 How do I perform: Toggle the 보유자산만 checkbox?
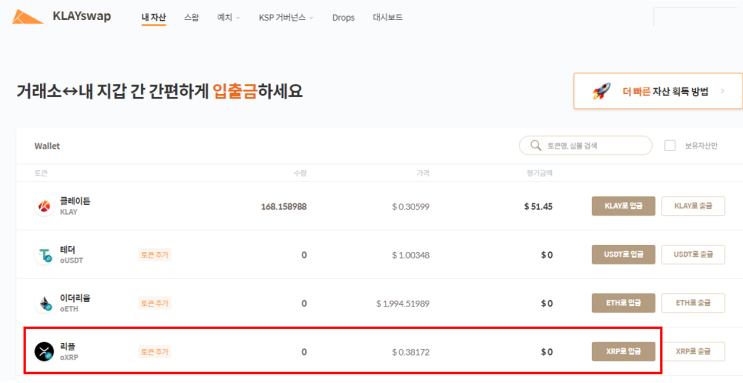pos(670,146)
